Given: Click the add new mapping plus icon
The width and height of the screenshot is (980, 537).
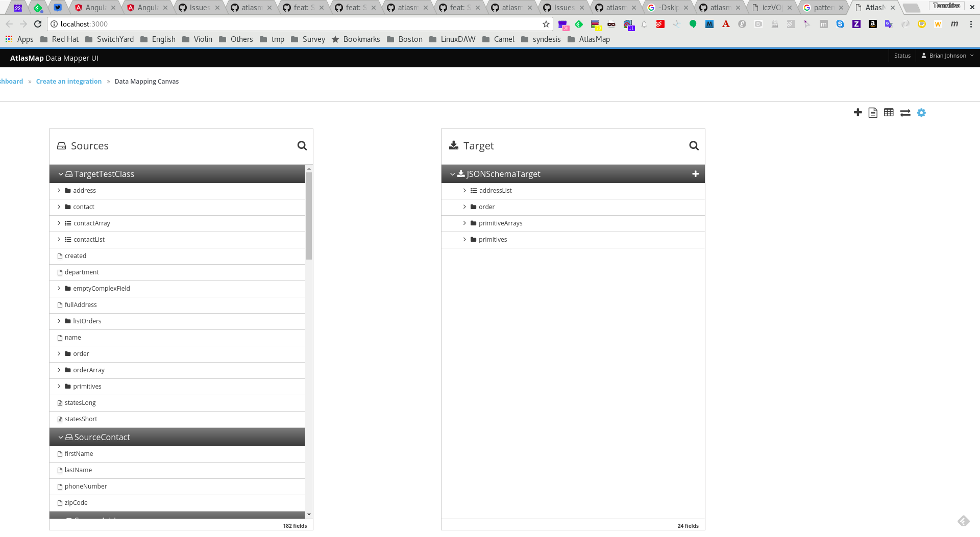Looking at the screenshot, I should (857, 113).
